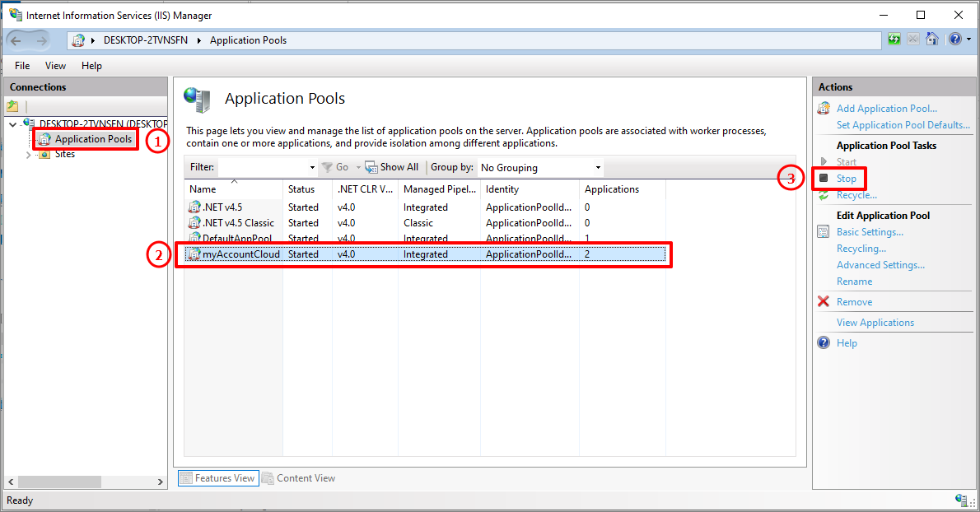Viewport: 980px width, 512px height.
Task: Click the Recycling... link
Action: tap(861, 249)
